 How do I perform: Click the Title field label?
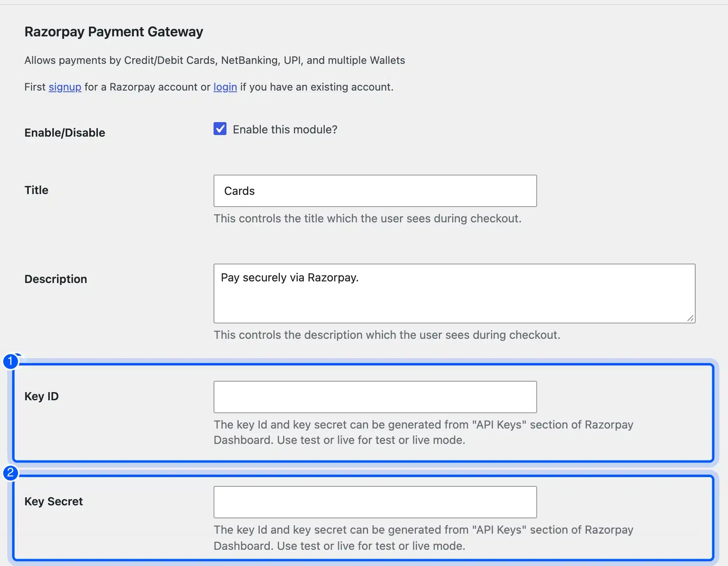(x=36, y=190)
